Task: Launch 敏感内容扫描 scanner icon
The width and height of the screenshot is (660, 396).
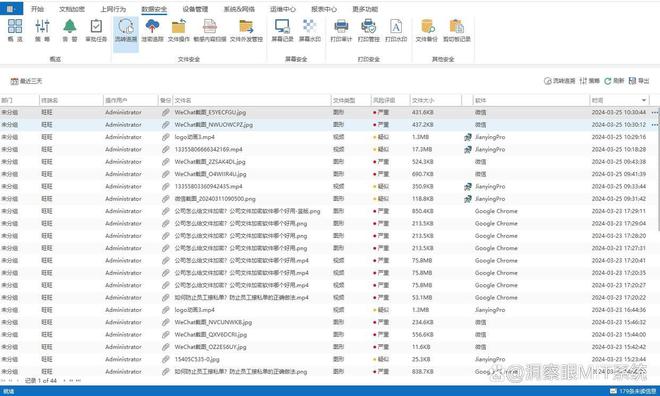Action: [x=210, y=30]
